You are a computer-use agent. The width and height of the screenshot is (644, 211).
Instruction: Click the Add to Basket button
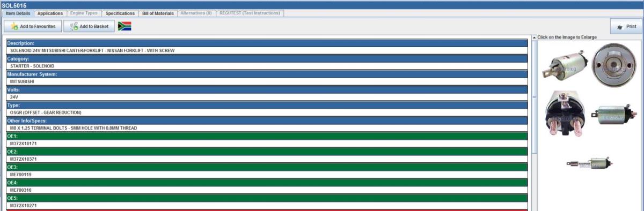89,26
